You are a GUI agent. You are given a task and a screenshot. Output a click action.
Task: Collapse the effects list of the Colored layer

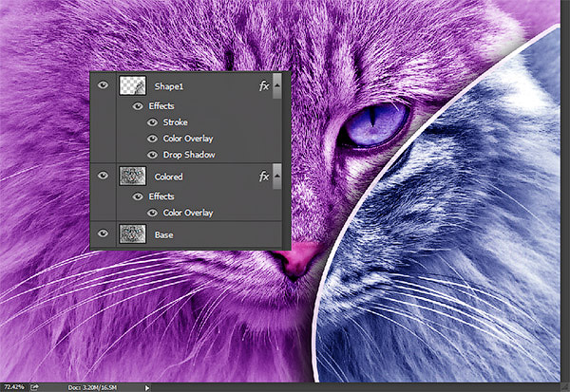(277, 177)
